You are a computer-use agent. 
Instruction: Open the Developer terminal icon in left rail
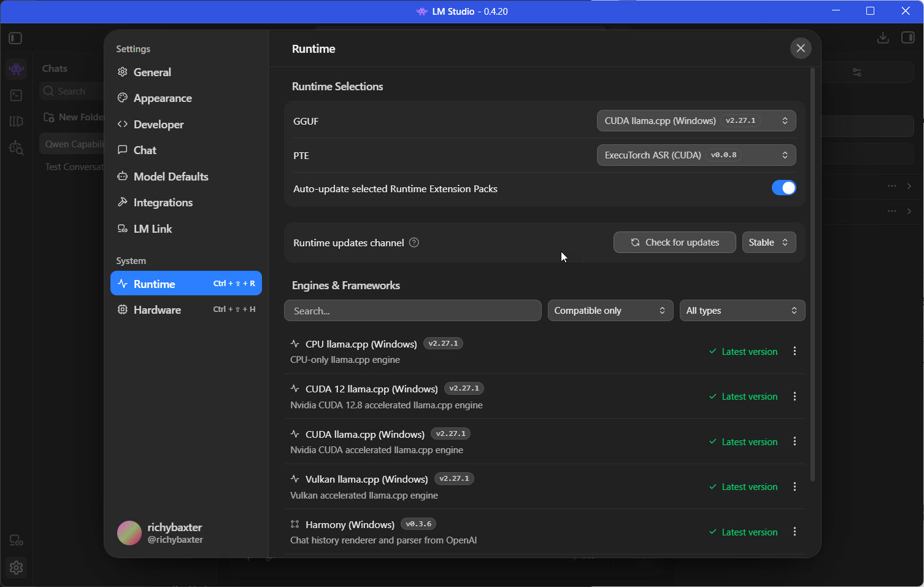point(17,95)
